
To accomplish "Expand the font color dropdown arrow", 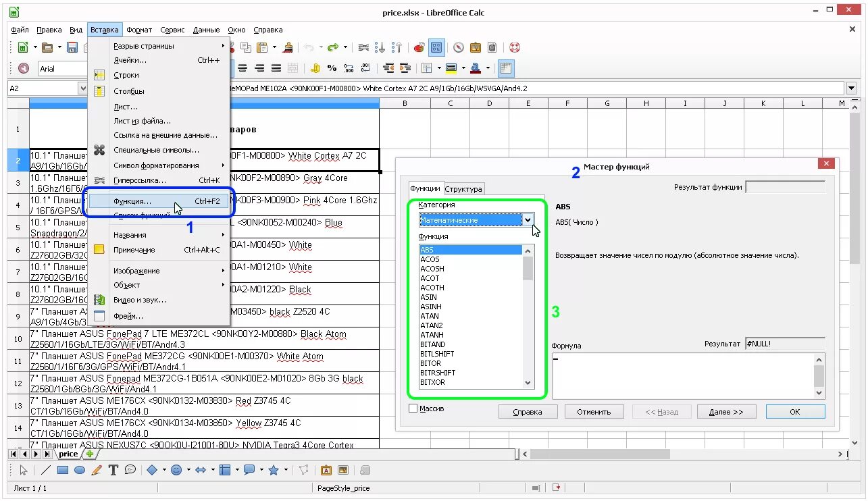I will [488, 68].
